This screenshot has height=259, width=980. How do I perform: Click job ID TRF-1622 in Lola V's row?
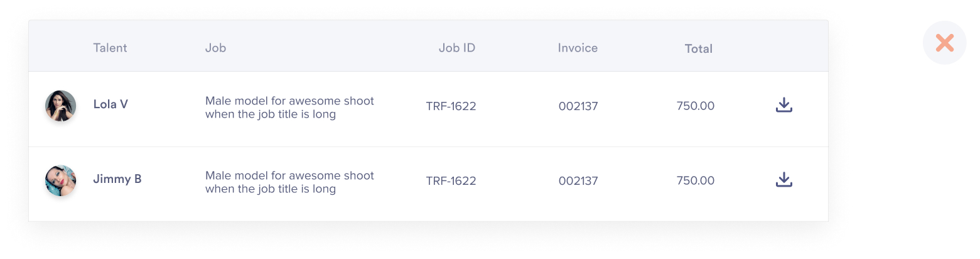[x=451, y=106]
